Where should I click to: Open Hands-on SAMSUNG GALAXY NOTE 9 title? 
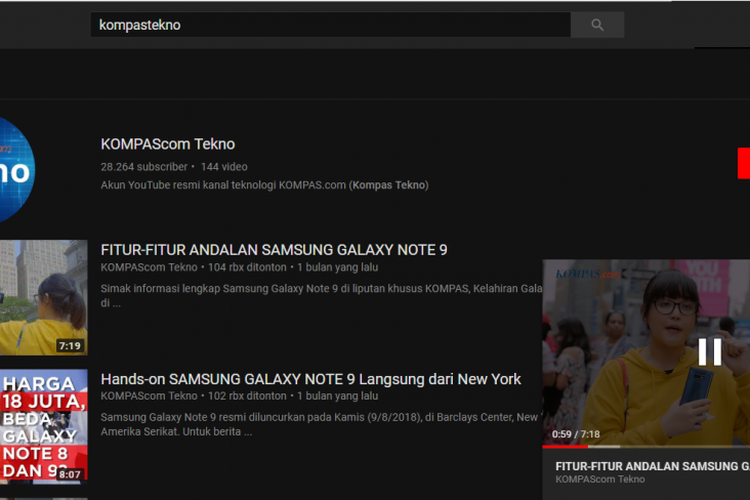(x=311, y=379)
